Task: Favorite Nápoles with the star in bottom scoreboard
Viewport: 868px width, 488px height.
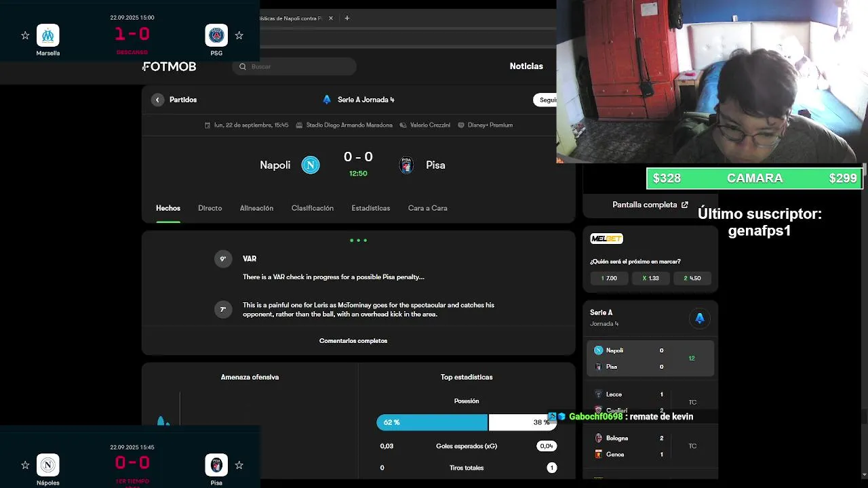Action: (x=25, y=465)
